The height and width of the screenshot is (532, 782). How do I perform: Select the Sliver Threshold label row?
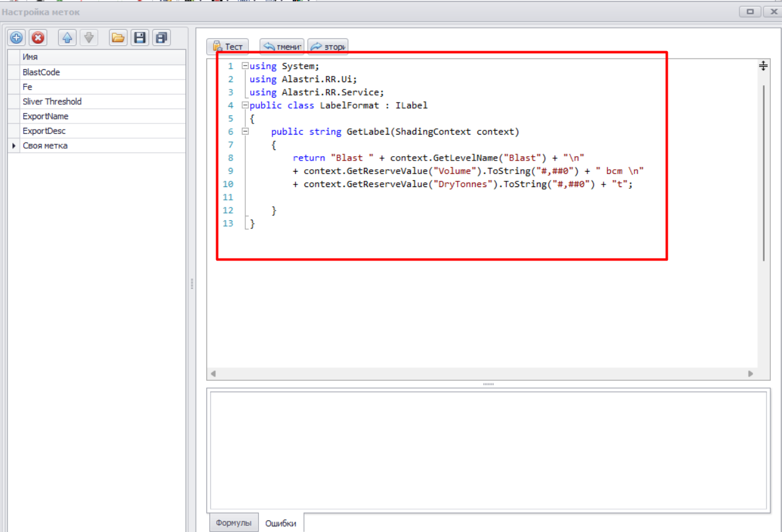pyautogui.click(x=52, y=102)
